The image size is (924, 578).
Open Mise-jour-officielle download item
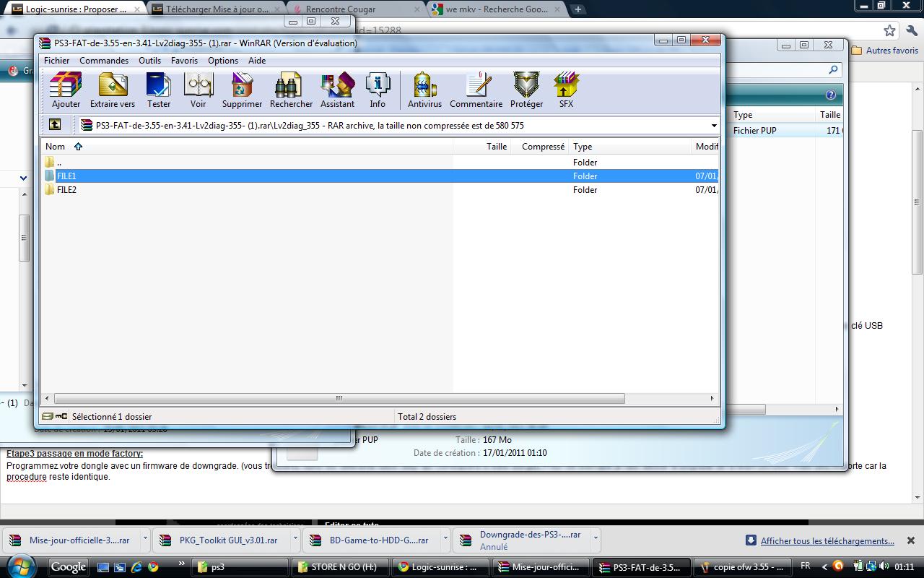72,540
